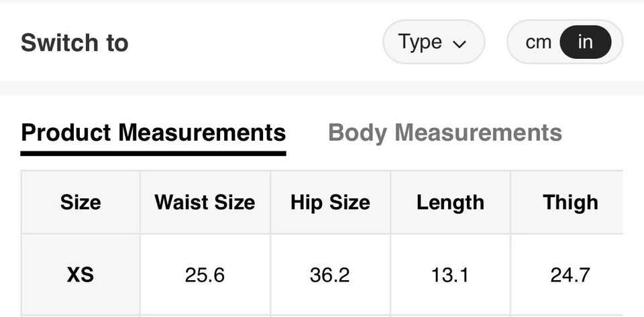Select the in unit option
The image size is (644, 317).
[x=585, y=42]
